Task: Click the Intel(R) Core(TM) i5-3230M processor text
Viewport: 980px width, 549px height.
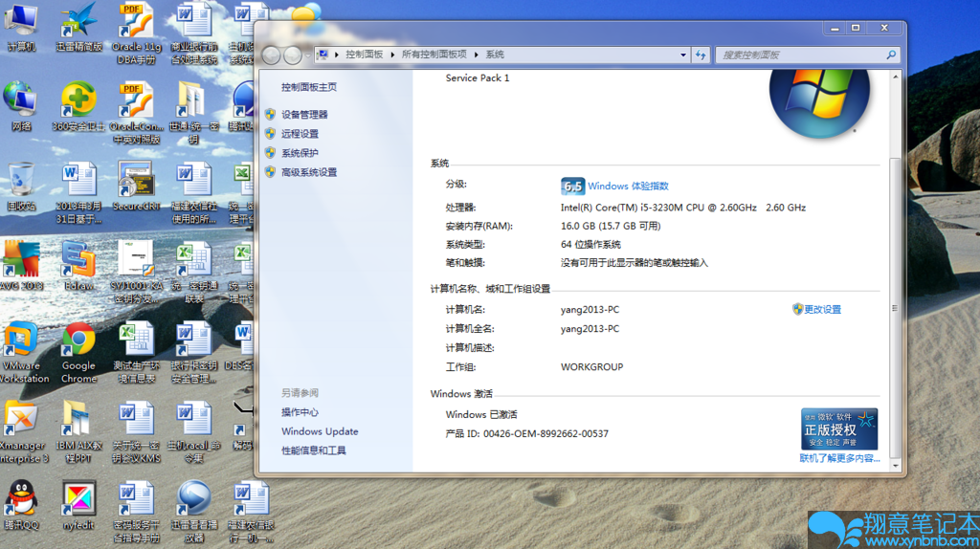Action: 683,208
